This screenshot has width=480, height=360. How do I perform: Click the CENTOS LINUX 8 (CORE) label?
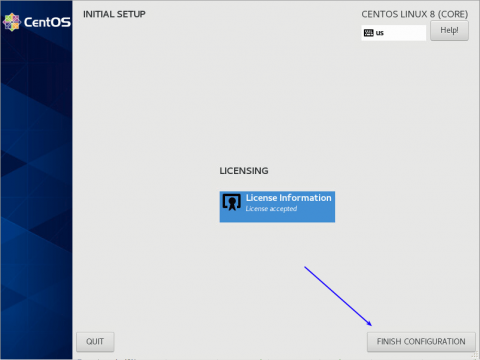(x=415, y=14)
